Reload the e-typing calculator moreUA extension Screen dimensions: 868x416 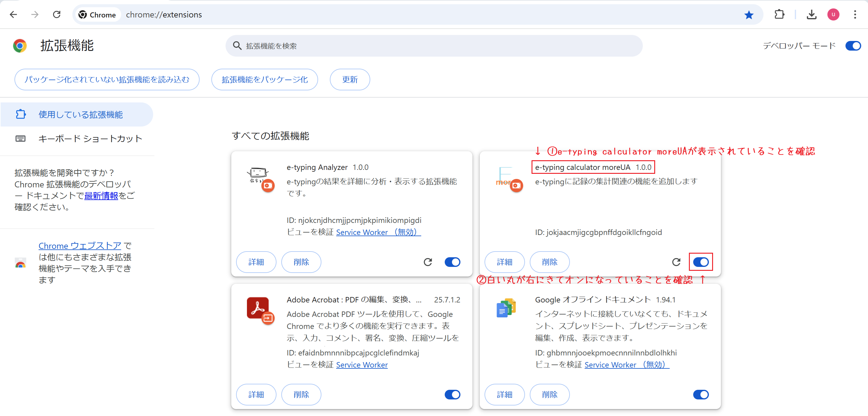pyautogui.click(x=676, y=262)
